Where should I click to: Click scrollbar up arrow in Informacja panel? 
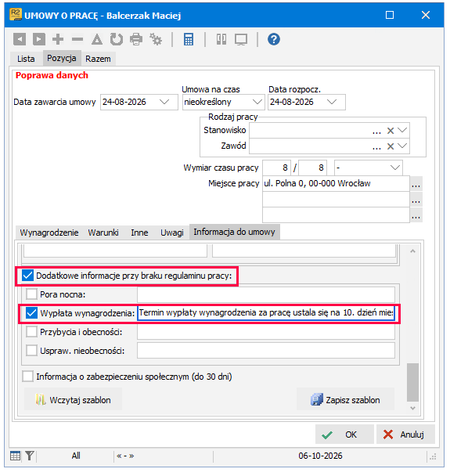click(x=412, y=251)
